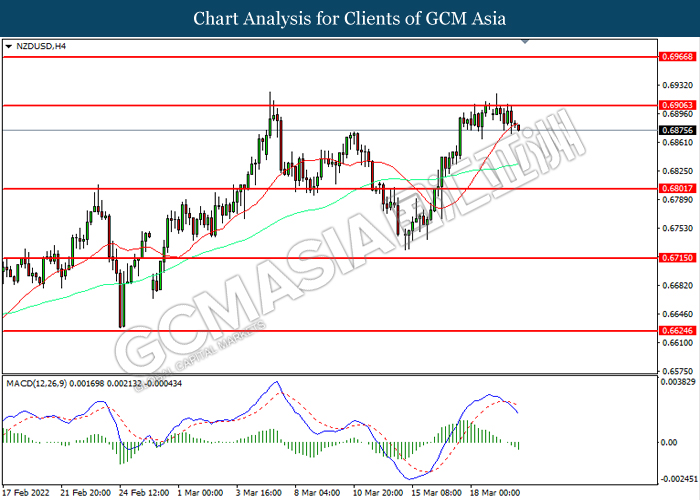
Task: Click the 0.68017 red level label
Action: click(677, 188)
